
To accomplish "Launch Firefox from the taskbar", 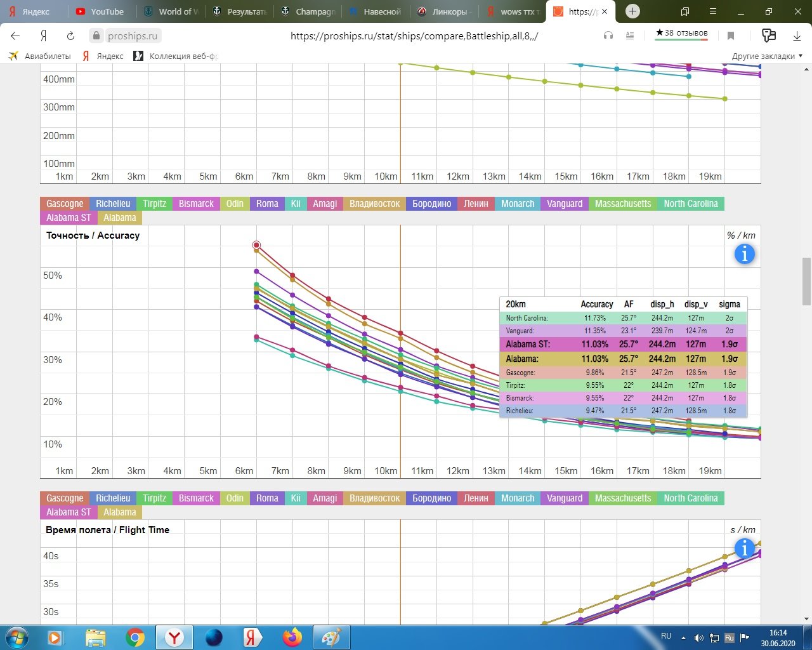I will (292, 637).
